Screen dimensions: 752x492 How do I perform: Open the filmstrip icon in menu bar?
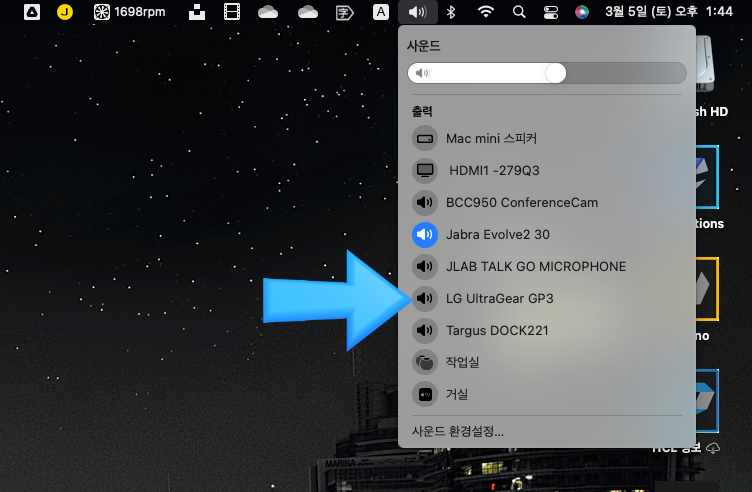click(232, 12)
